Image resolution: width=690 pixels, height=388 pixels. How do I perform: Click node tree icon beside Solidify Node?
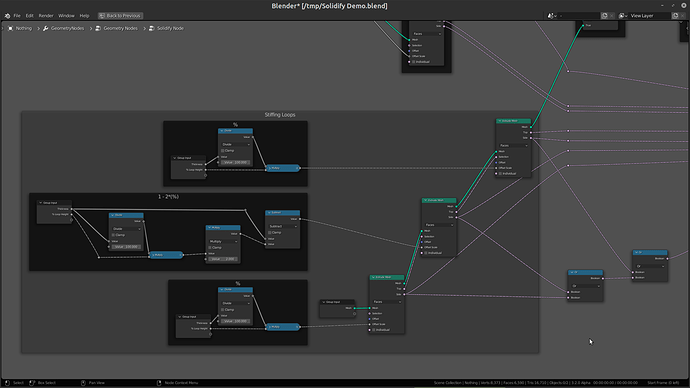pos(152,28)
